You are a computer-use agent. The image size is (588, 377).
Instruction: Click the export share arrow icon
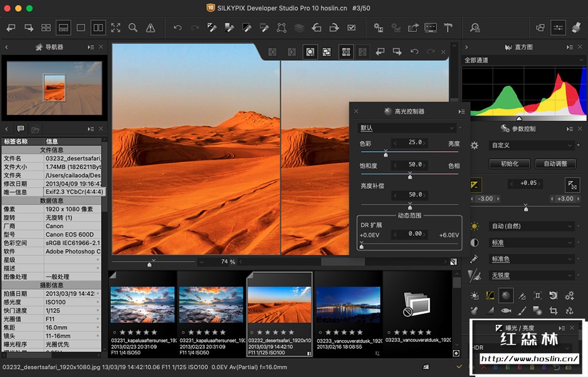tap(413, 28)
